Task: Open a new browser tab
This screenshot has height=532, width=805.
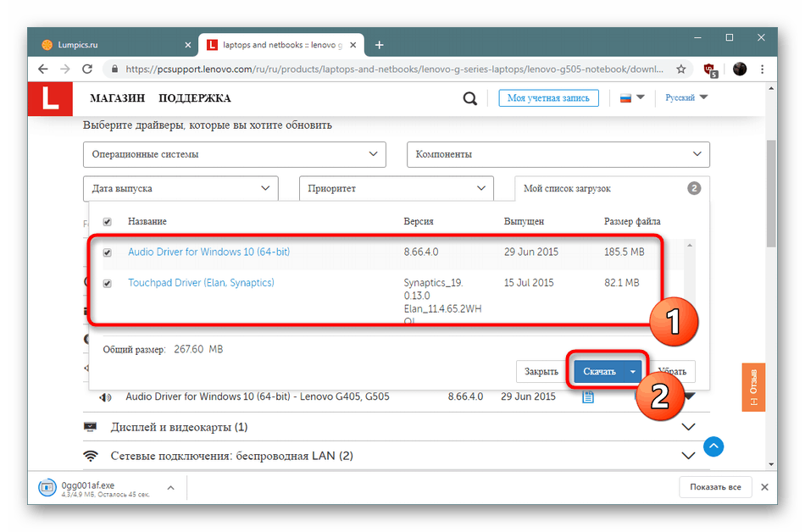Action: pyautogui.click(x=379, y=45)
